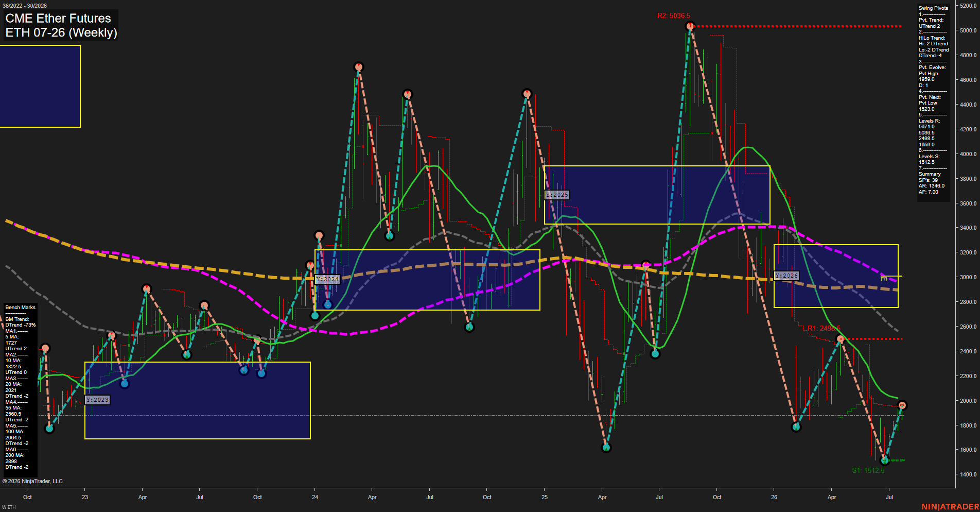This screenshot has height=512, width=980.
Task: Click the 24 year label on time axis
Action: [x=315, y=497]
